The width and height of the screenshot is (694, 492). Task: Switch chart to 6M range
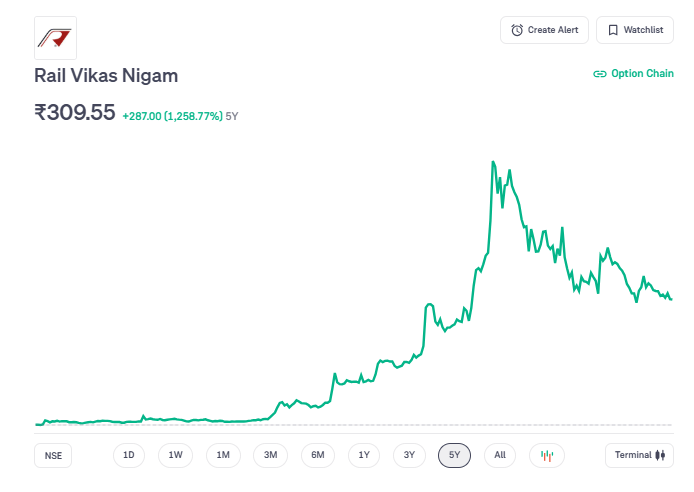(317, 455)
